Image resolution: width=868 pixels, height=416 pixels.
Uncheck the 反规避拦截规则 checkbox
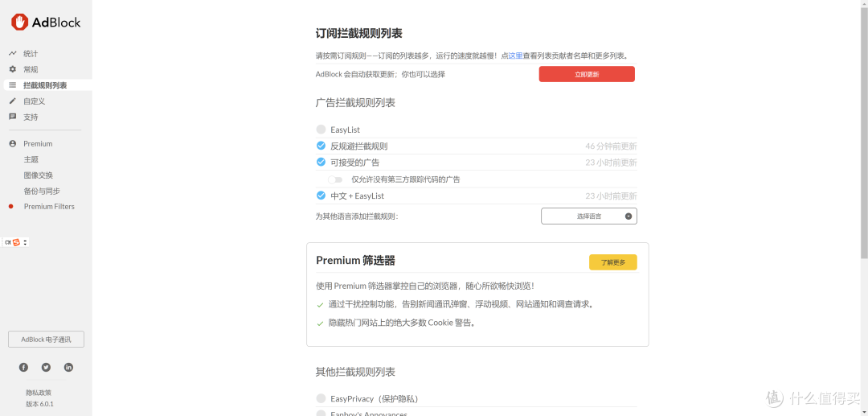pyautogui.click(x=321, y=146)
